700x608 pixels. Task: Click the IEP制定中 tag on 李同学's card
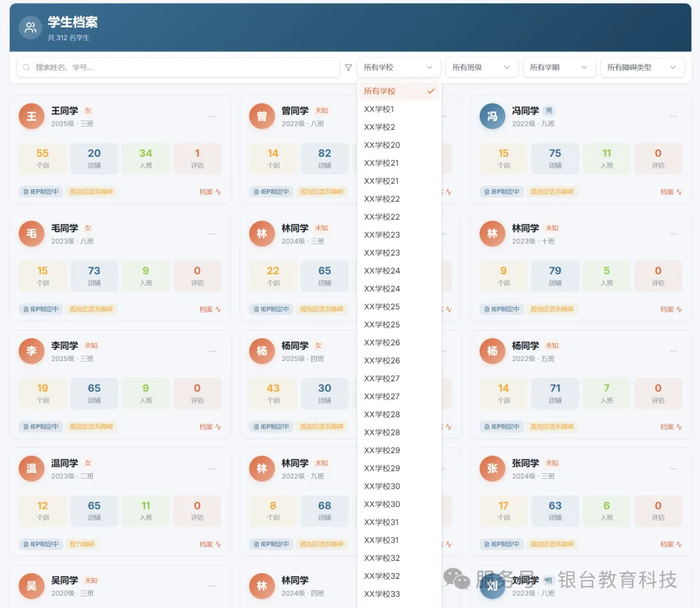(x=41, y=427)
